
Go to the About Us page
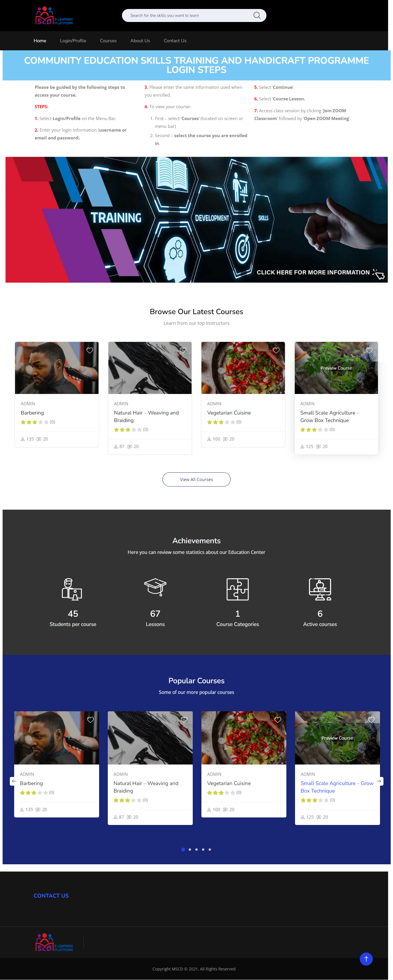point(140,41)
